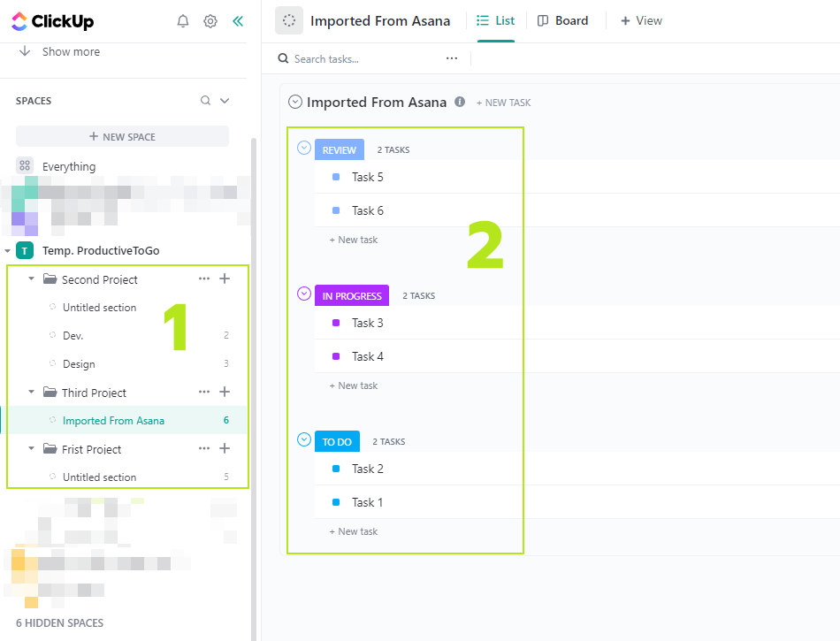Show the 6 hidden spaces

59,622
